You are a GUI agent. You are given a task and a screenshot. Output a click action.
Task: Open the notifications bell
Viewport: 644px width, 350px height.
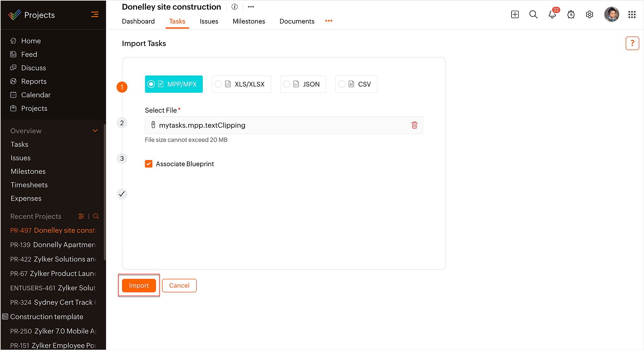point(552,15)
